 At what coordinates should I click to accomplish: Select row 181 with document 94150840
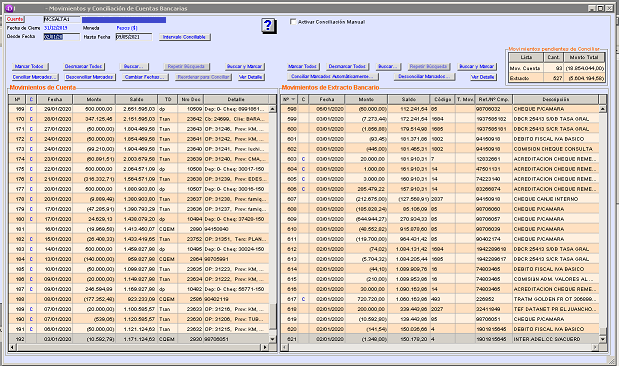(x=139, y=229)
